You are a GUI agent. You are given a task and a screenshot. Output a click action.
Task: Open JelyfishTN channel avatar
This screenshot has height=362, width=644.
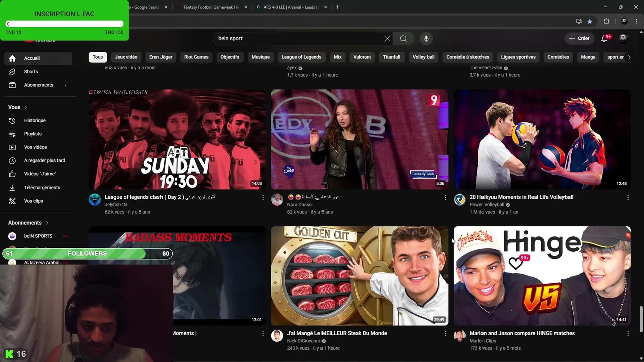(x=95, y=200)
